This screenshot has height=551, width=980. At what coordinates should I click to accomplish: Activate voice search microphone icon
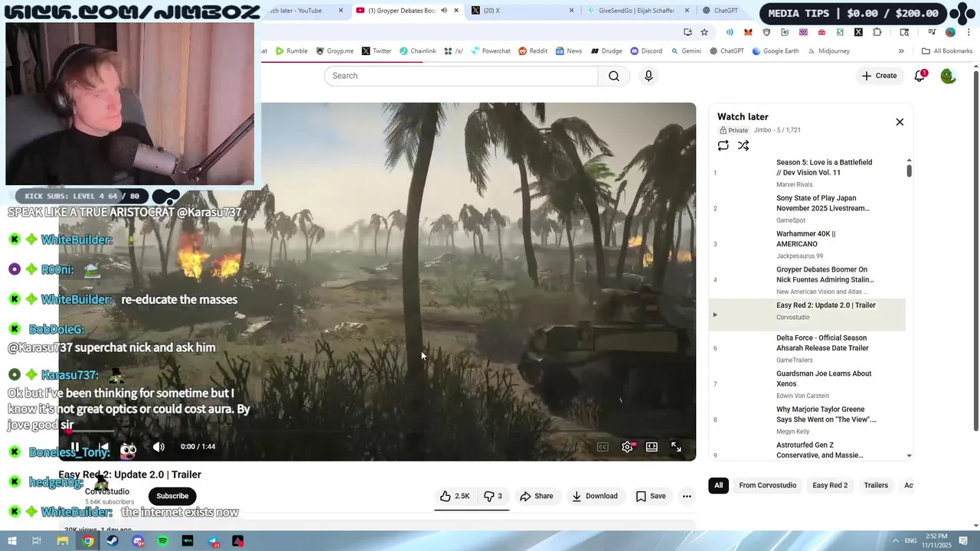coord(648,76)
